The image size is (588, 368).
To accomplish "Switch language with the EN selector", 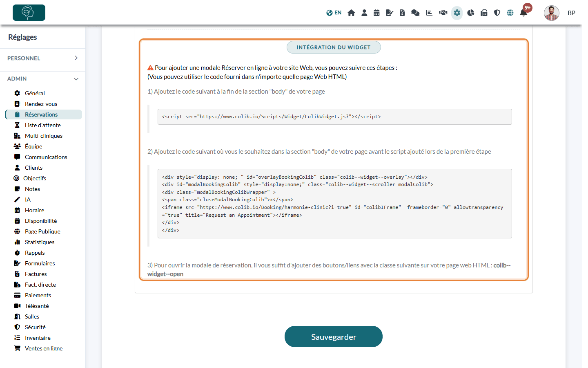I will point(334,13).
